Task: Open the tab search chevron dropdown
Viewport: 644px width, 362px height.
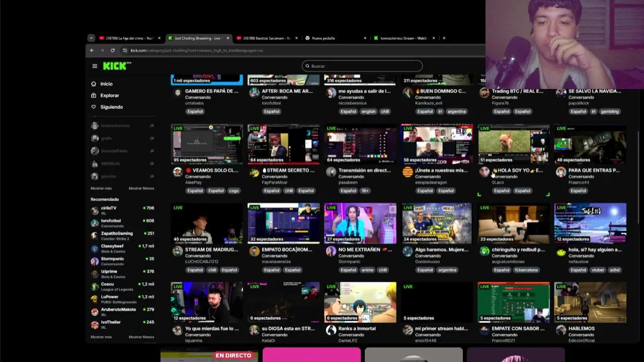Action: coord(91,38)
